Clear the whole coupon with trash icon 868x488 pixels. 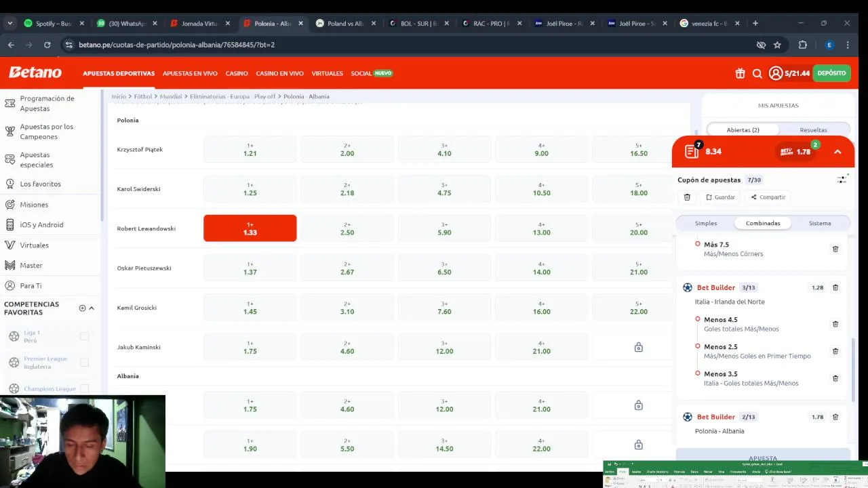point(687,197)
